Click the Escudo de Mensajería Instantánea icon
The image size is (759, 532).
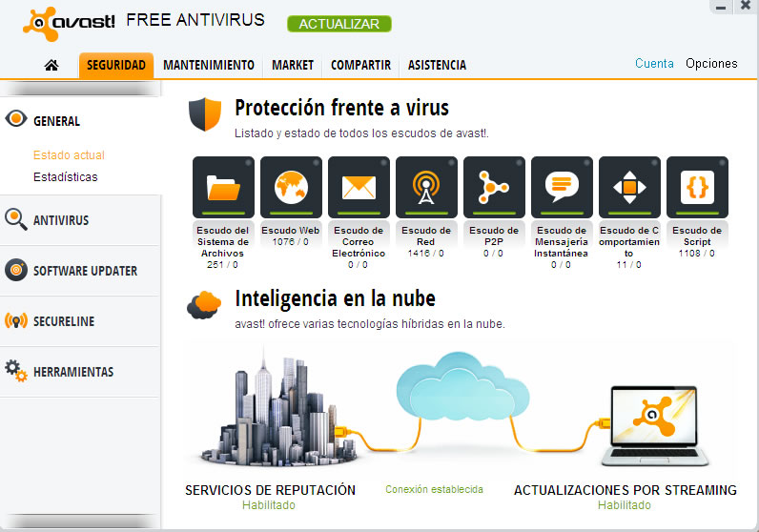coord(562,187)
